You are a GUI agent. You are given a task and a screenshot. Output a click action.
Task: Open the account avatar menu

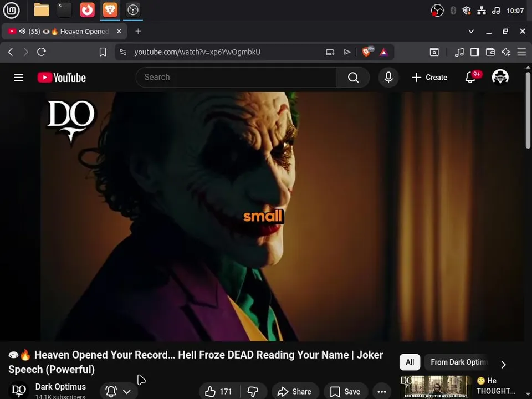[x=500, y=77]
